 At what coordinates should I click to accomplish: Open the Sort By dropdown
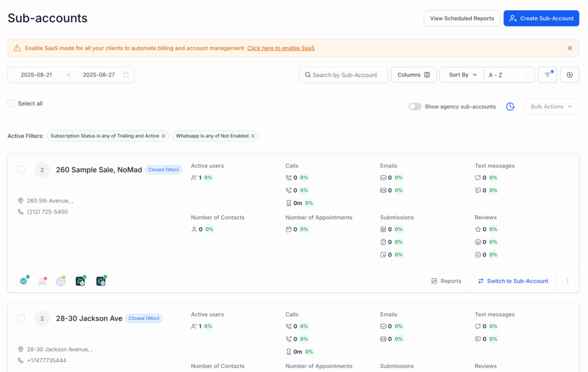[462, 75]
